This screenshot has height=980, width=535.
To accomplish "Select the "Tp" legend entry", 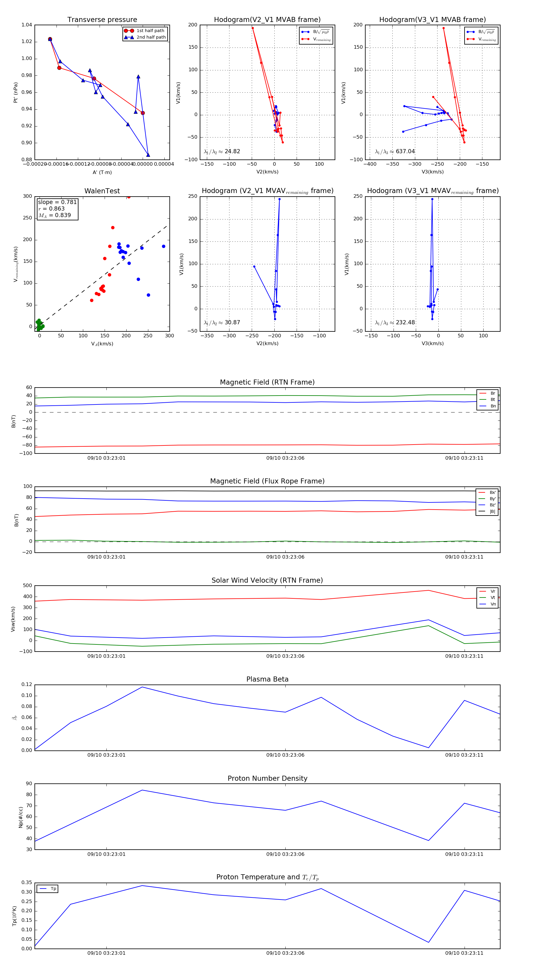I will coord(48,889).
